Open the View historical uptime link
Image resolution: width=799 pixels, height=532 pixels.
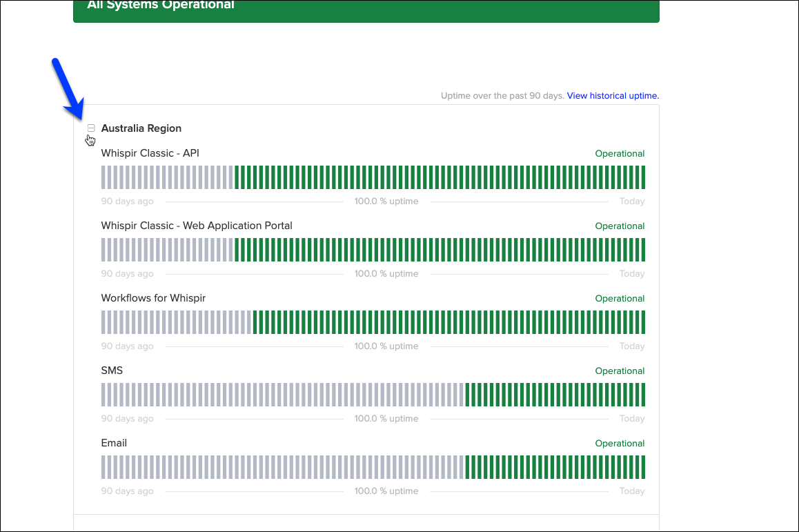point(613,96)
